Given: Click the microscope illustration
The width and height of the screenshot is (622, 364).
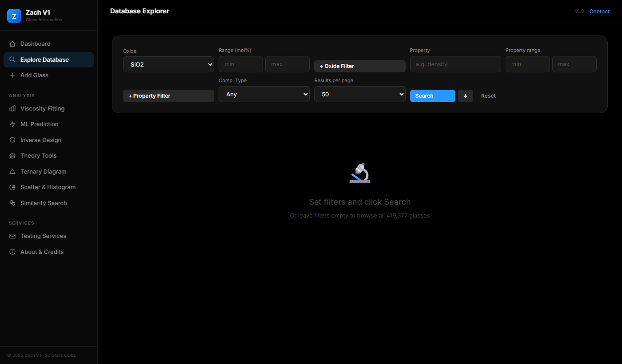Looking at the screenshot, I should [360, 173].
